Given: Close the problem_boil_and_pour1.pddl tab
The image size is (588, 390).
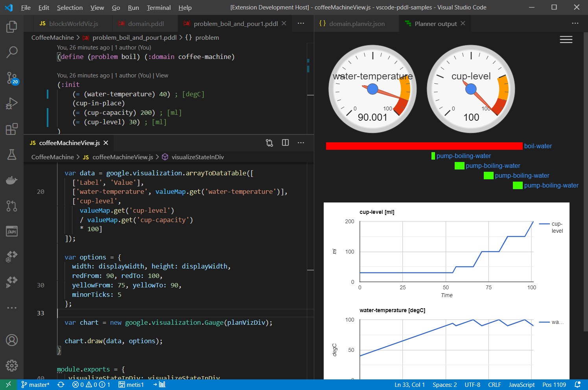Looking at the screenshot, I should [x=284, y=24].
